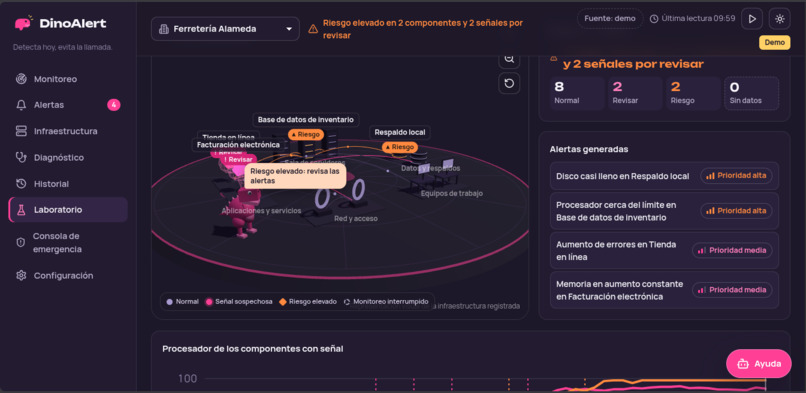806x393 pixels.
Task: Open the Ayuda help button
Action: (x=759, y=364)
